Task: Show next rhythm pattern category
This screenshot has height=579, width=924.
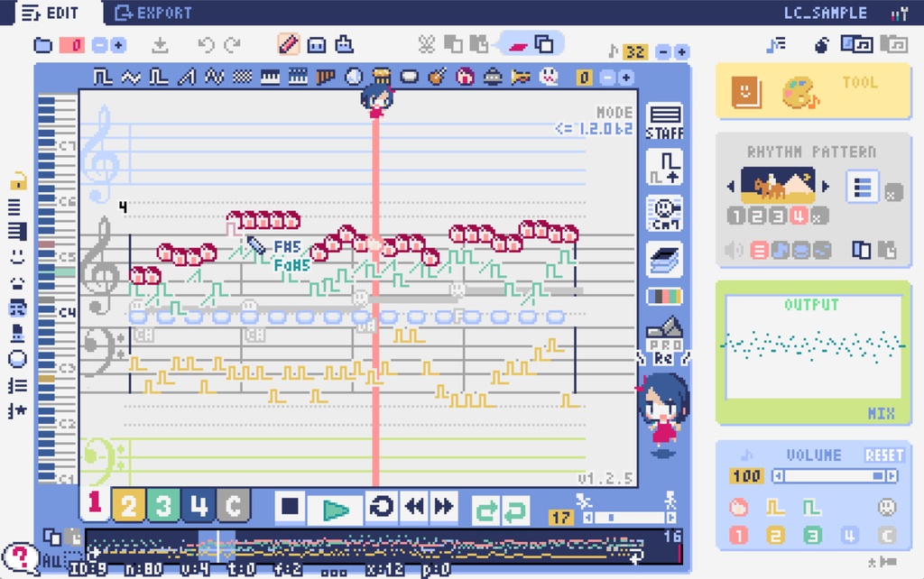Action: tap(827, 184)
